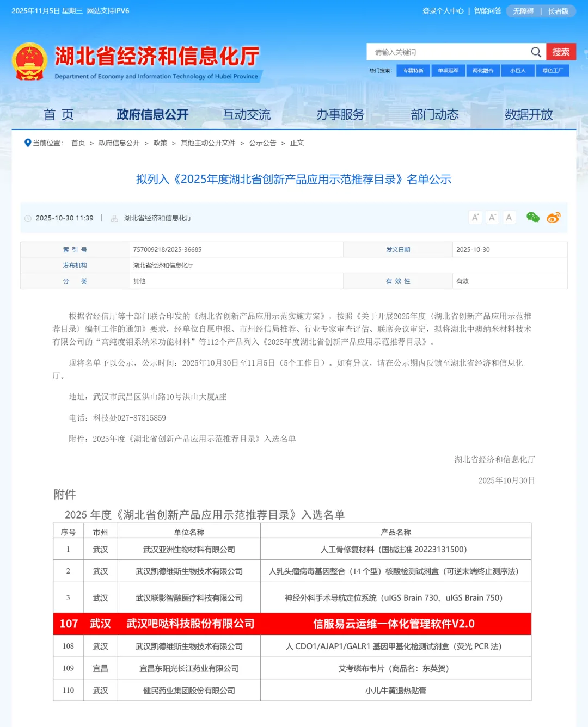Share article via WeChat icon

point(532,218)
